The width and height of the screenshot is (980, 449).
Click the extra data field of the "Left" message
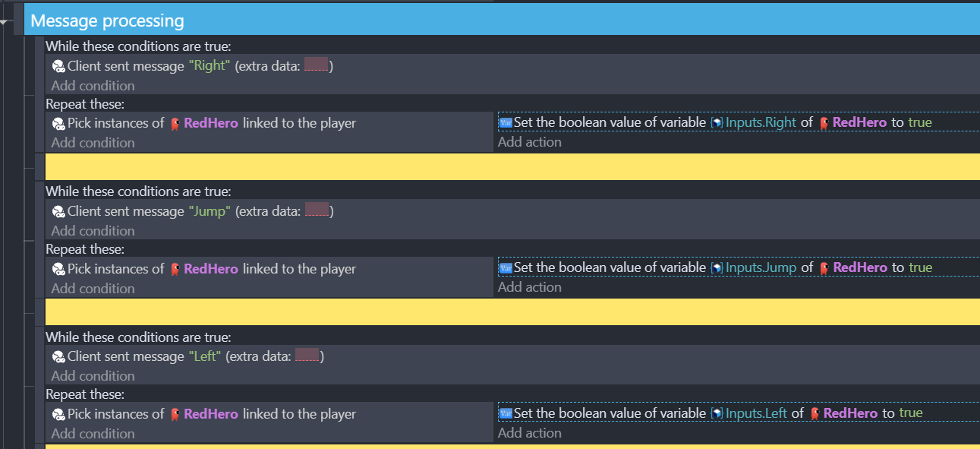coord(307,356)
